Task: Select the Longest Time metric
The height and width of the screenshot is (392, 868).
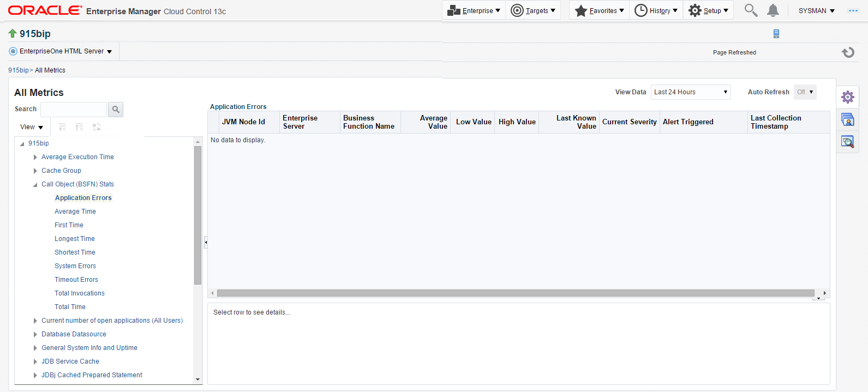Action: click(75, 239)
